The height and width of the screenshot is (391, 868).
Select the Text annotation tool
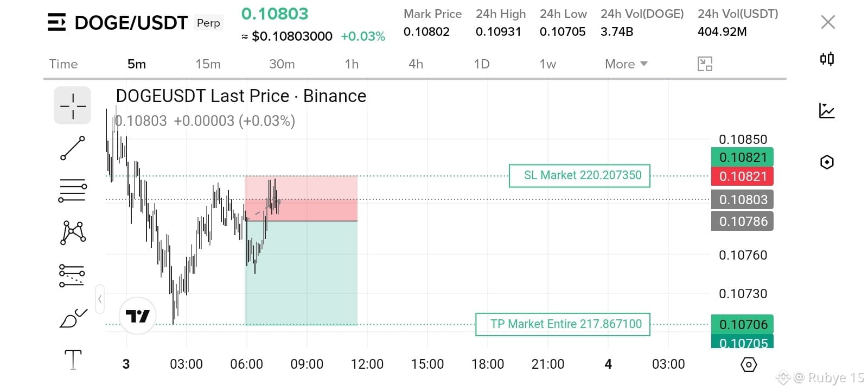click(x=73, y=360)
